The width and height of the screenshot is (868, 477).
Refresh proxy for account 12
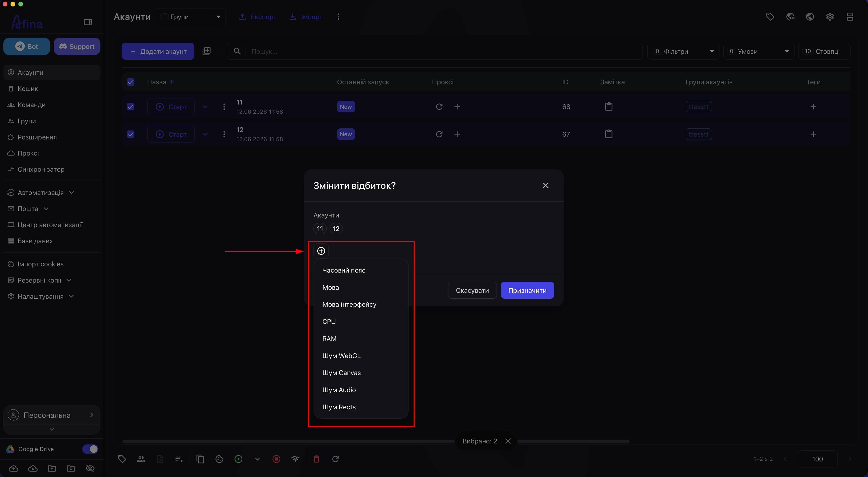click(x=439, y=134)
